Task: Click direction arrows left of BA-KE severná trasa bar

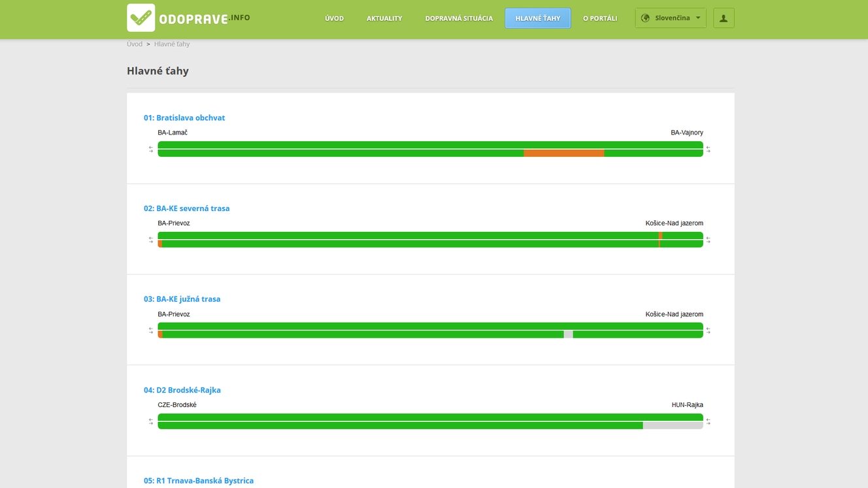Action: 151,240
